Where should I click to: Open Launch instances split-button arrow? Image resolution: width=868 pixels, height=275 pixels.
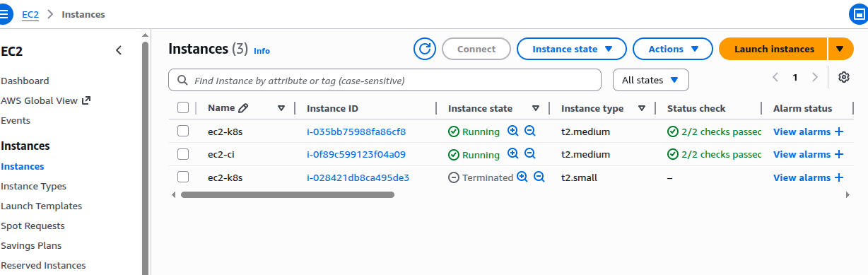coord(840,49)
